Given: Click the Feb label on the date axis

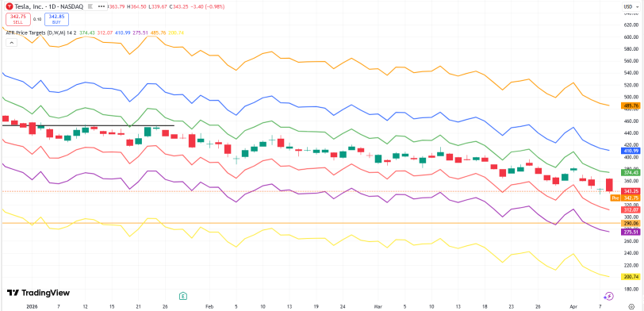Looking at the screenshot, I should click(x=209, y=306).
